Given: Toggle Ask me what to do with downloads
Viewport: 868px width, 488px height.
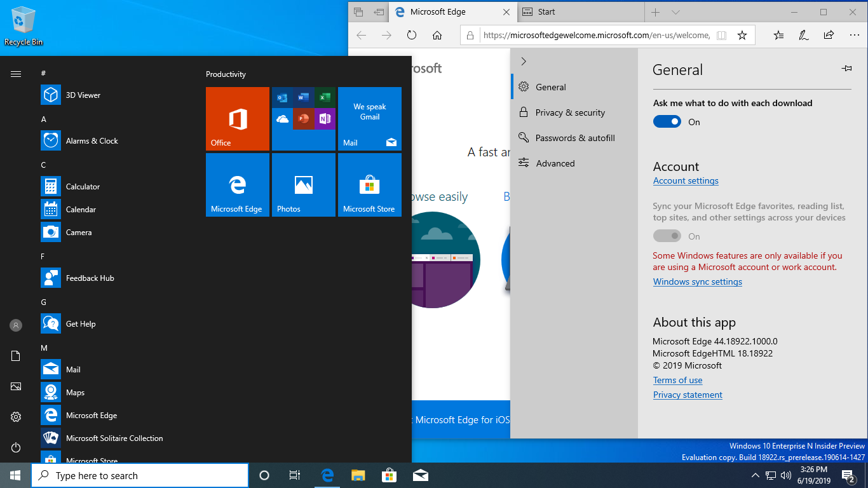Looking at the screenshot, I should [667, 121].
